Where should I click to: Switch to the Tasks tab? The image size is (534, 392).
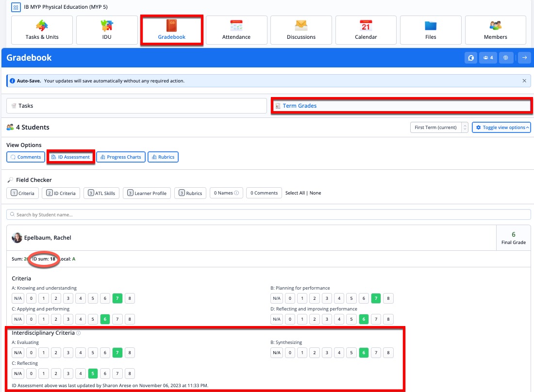click(x=26, y=106)
